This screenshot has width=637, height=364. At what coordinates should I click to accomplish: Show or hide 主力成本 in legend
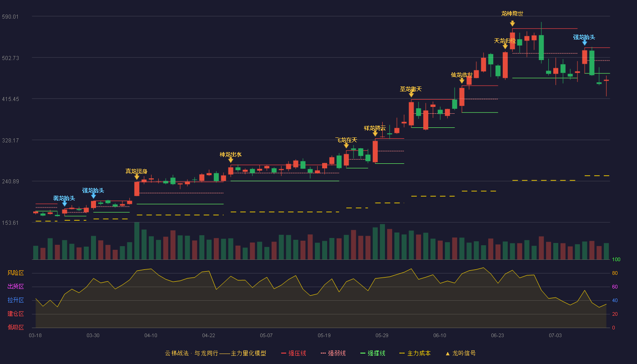coord(415,353)
